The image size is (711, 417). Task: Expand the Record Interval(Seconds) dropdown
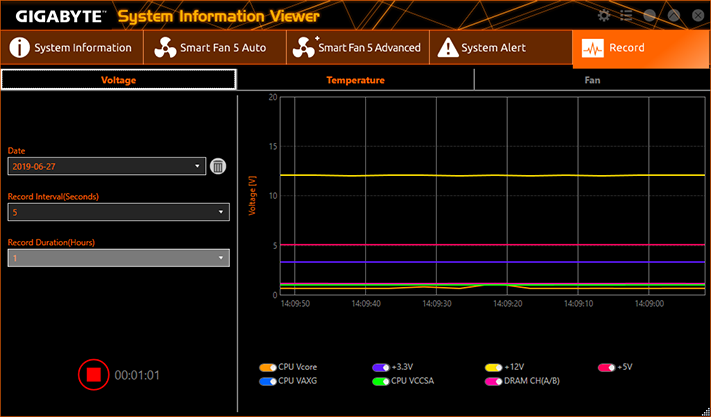coord(119,212)
